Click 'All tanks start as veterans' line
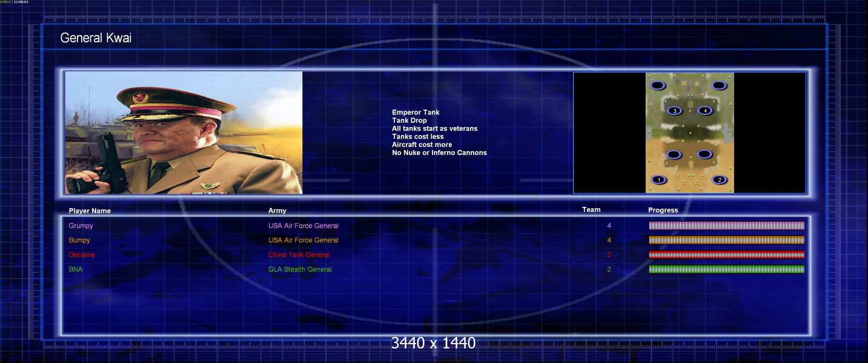 click(x=435, y=128)
